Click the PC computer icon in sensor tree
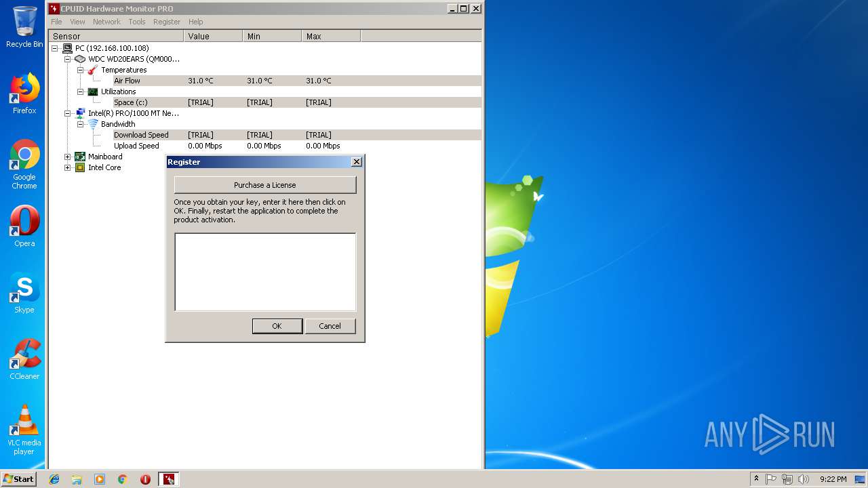This screenshot has width=868, height=488. [67, 48]
